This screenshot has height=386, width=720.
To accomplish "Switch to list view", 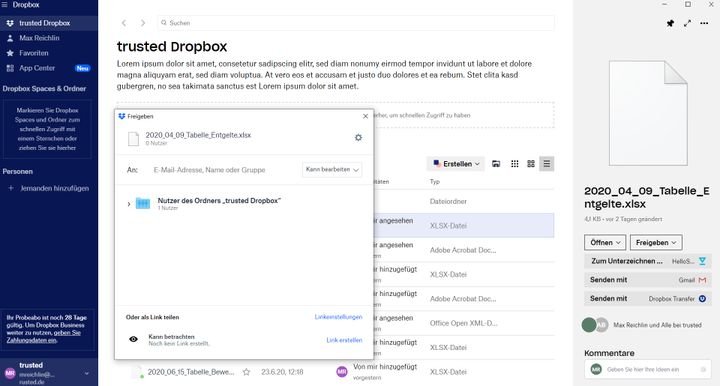I will point(546,164).
